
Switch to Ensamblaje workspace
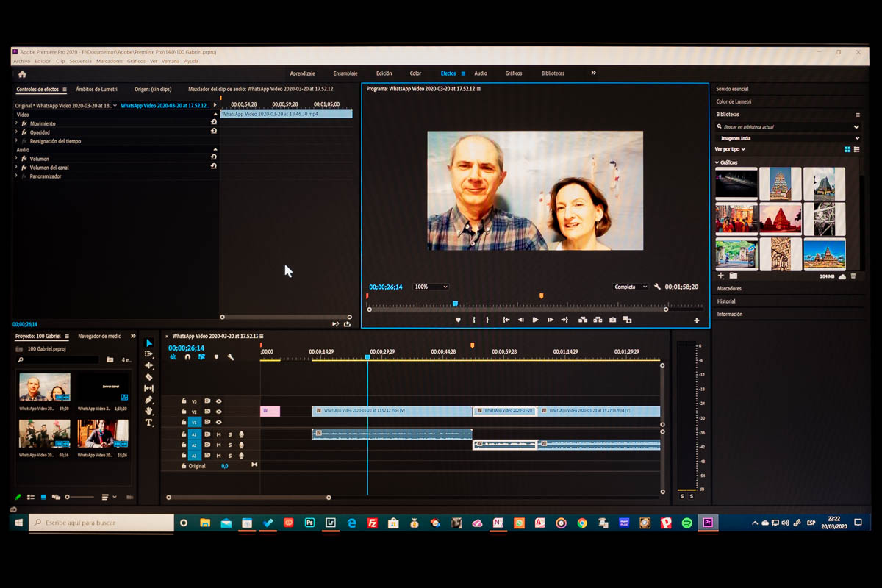coord(345,73)
